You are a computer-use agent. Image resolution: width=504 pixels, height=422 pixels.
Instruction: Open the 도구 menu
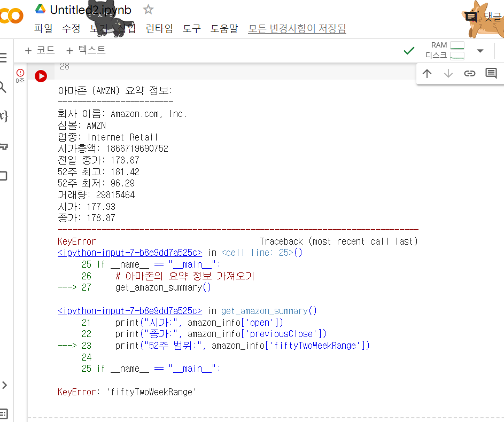(x=191, y=28)
